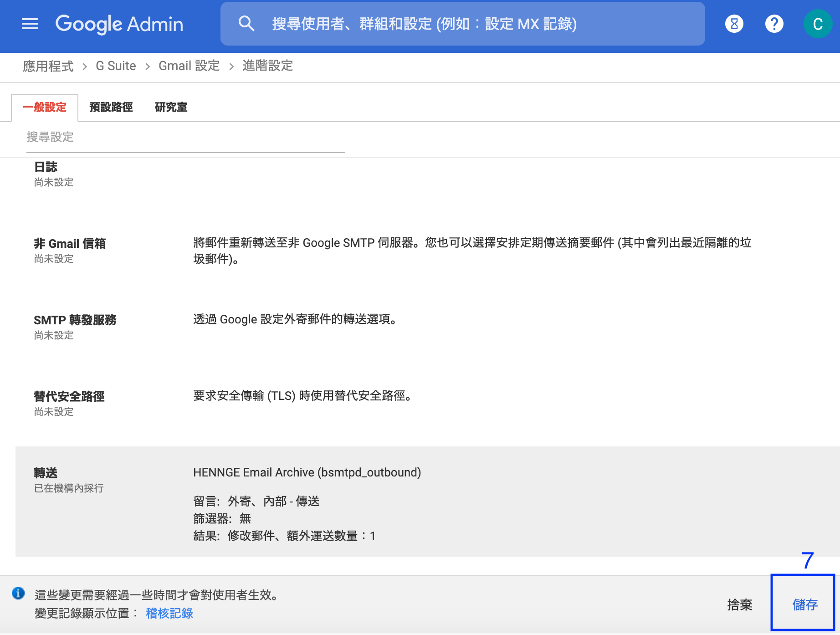
Task: Click the 留言: 外寄、內部 - 傳送 line
Action: click(256, 502)
